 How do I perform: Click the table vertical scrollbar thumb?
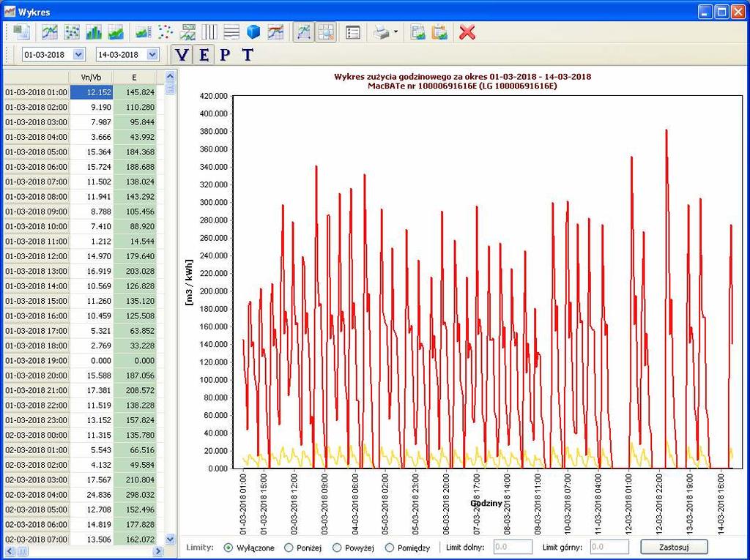coord(170,88)
